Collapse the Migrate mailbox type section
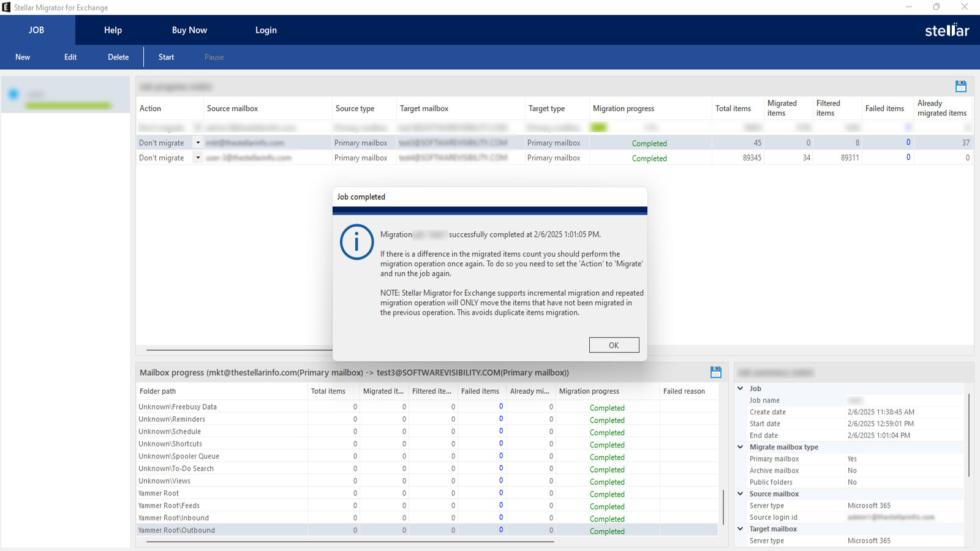 tap(741, 447)
